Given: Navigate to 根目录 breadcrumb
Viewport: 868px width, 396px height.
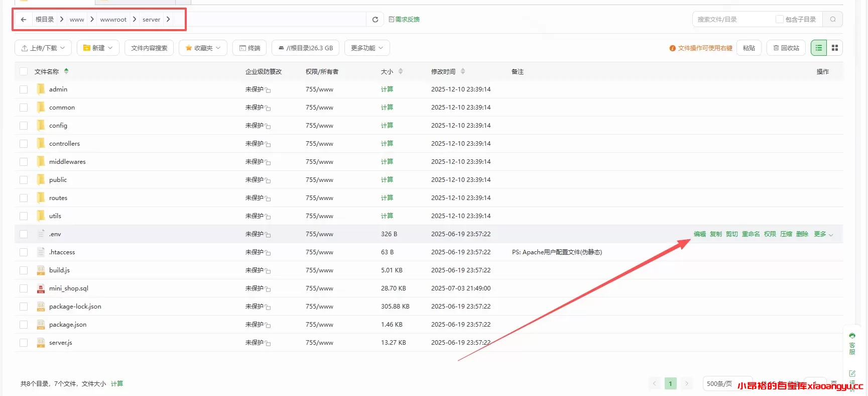Looking at the screenshot, I should coord(45,19).
